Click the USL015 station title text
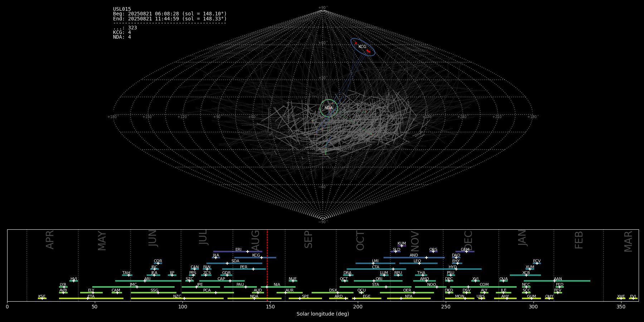644x322 pixels. pos(122,9)
